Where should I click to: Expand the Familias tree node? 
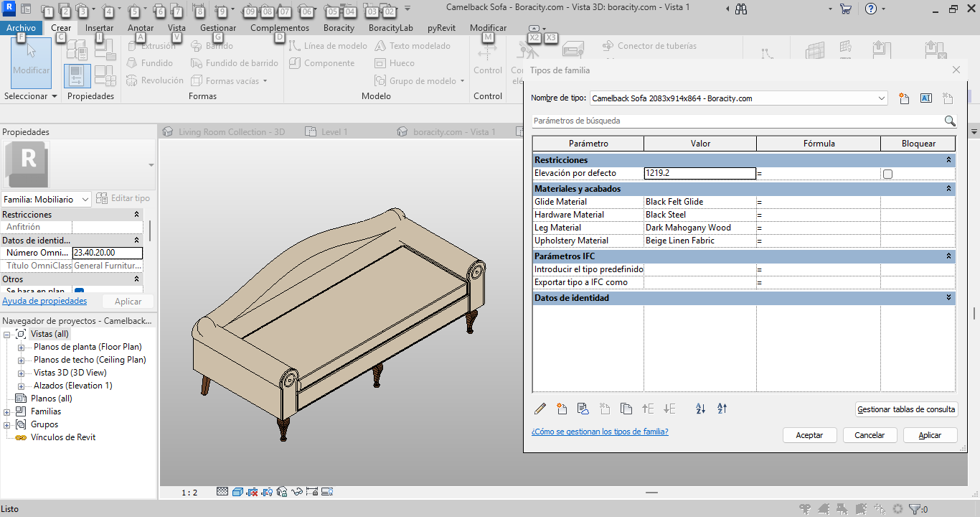coord(7,411)
